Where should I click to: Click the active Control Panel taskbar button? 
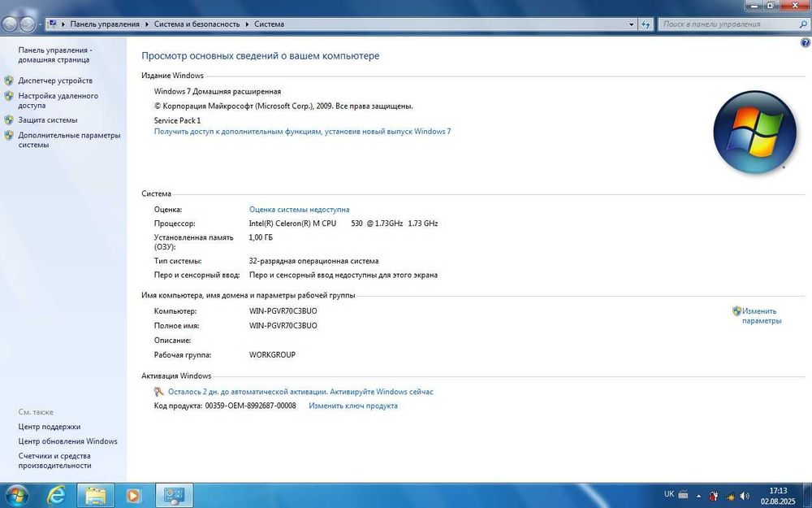[x=174, y=496]
